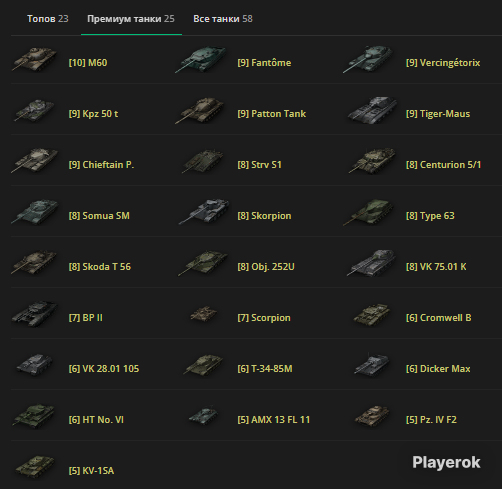Select the [5] Pz. IV F2 label
The height and width of the screenshot is (489, 502).
point(431,420)
